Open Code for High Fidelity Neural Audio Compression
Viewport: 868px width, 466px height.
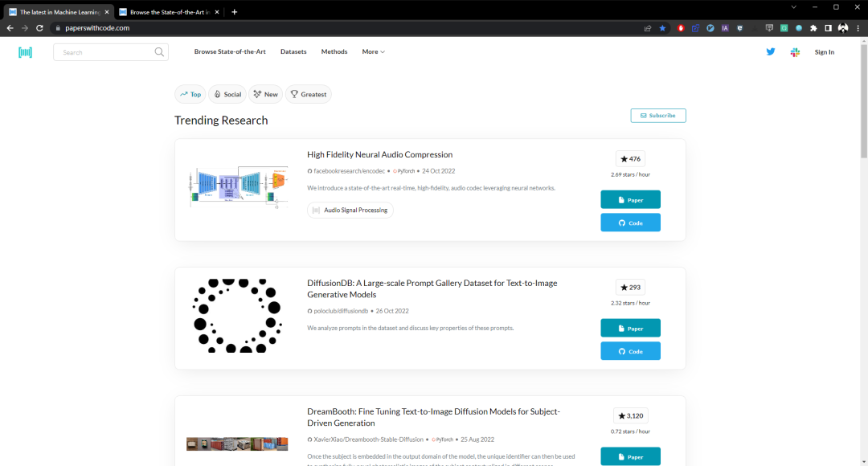631,223
